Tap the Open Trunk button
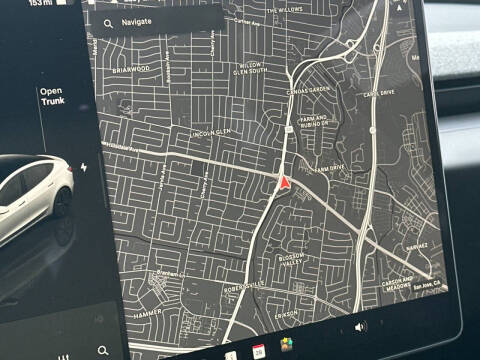 point(52,96)
